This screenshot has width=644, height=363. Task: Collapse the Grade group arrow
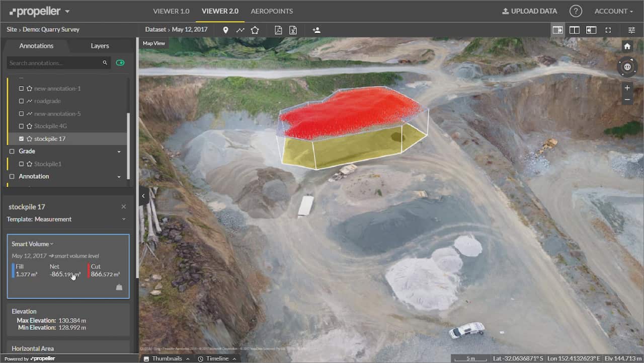119,152
